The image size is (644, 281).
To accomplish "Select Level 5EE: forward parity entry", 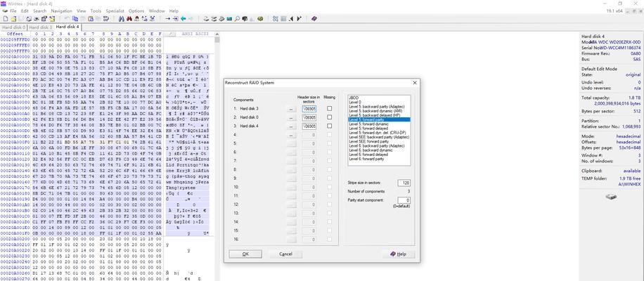I will [x=379, y=141].
